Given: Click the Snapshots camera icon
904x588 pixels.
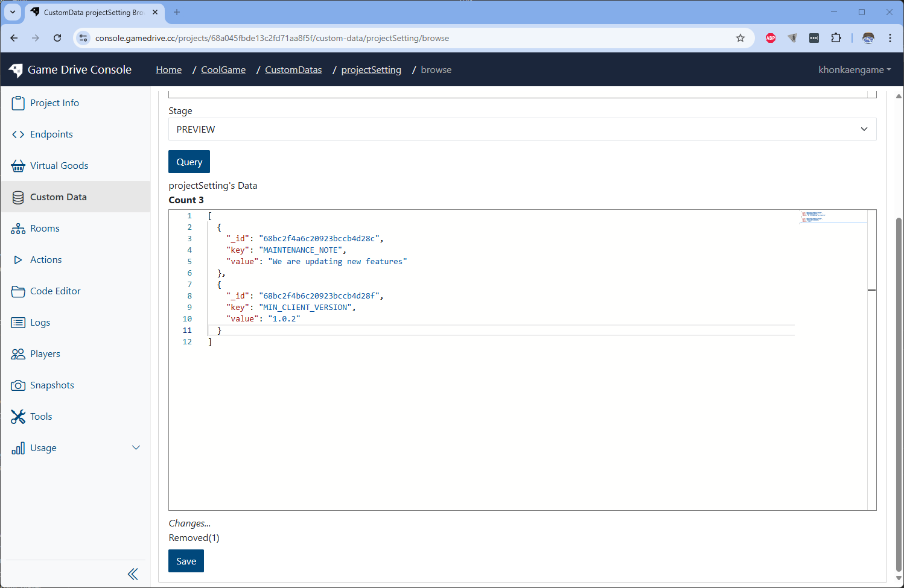Looking at the screenshot, I should click(18, 385).
